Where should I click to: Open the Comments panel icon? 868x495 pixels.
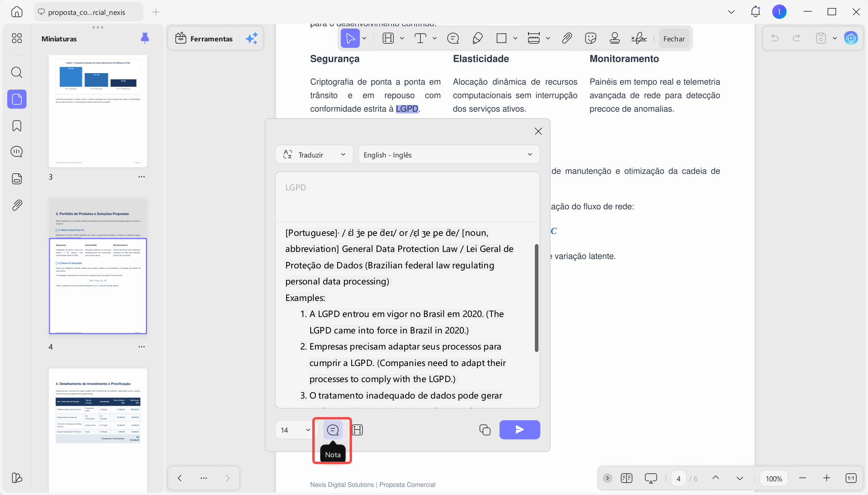17,152
